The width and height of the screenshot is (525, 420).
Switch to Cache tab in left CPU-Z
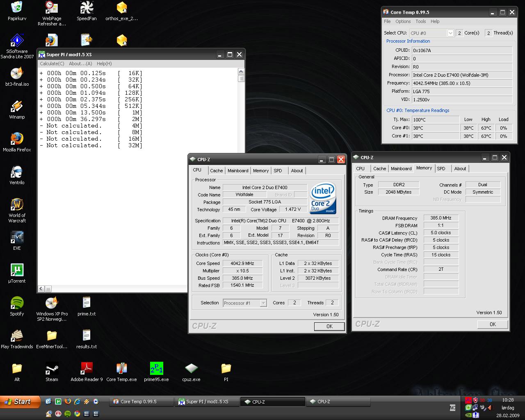[x=217, y=171]
